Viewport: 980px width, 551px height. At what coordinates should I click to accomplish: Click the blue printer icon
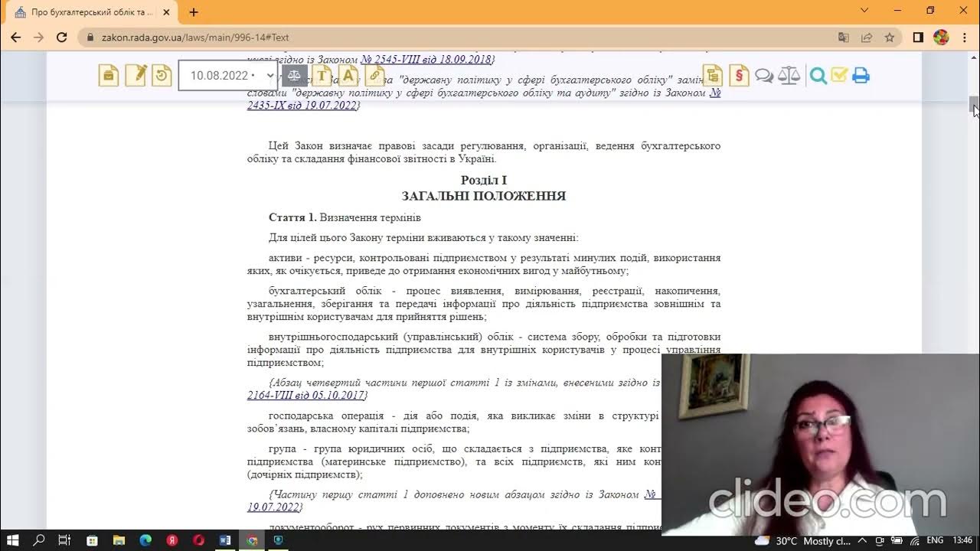pyautogui.click(x=861, y=76)
